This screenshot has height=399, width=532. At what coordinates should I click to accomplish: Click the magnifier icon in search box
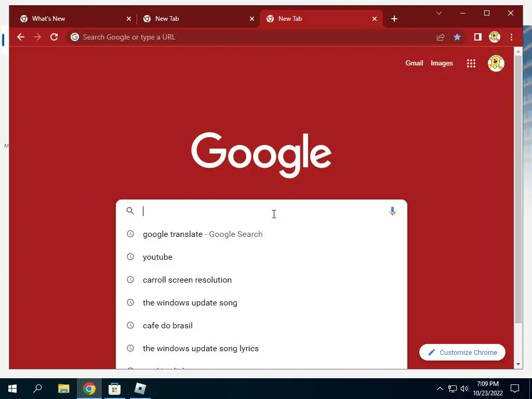(x=130, y=211)
